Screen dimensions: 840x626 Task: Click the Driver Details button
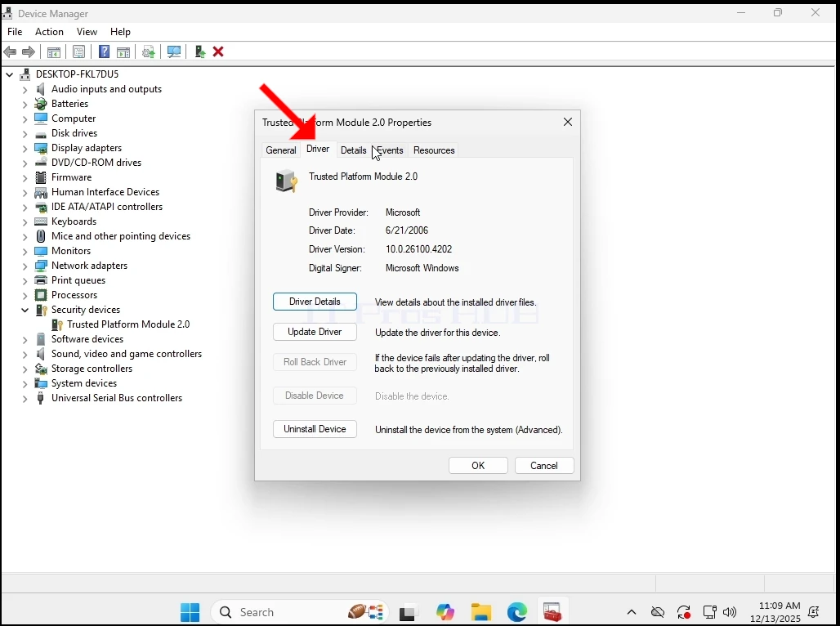click(315, 302)
